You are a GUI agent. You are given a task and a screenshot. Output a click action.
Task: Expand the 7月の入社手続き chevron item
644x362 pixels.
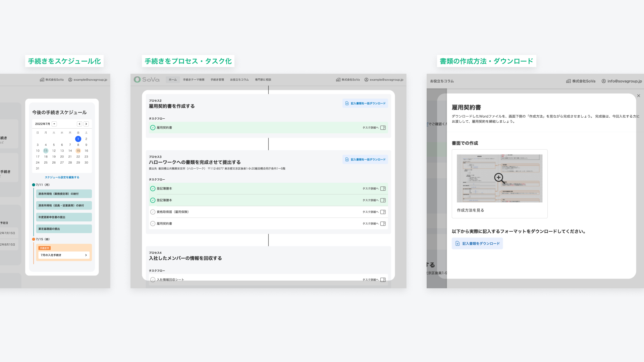click(x=86, y=255)
